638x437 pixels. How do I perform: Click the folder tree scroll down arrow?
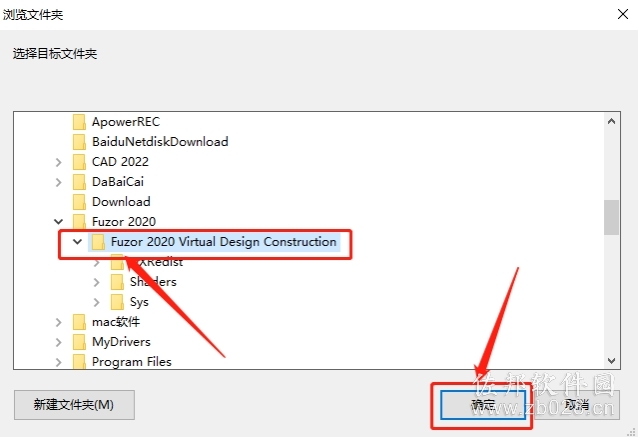[611, 361]
